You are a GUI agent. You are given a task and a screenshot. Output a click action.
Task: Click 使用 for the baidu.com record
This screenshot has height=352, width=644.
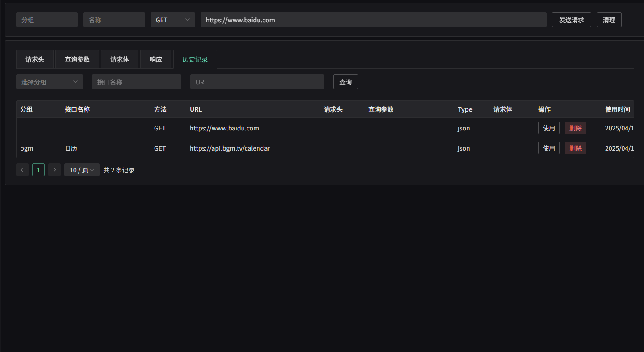(548, 128)
